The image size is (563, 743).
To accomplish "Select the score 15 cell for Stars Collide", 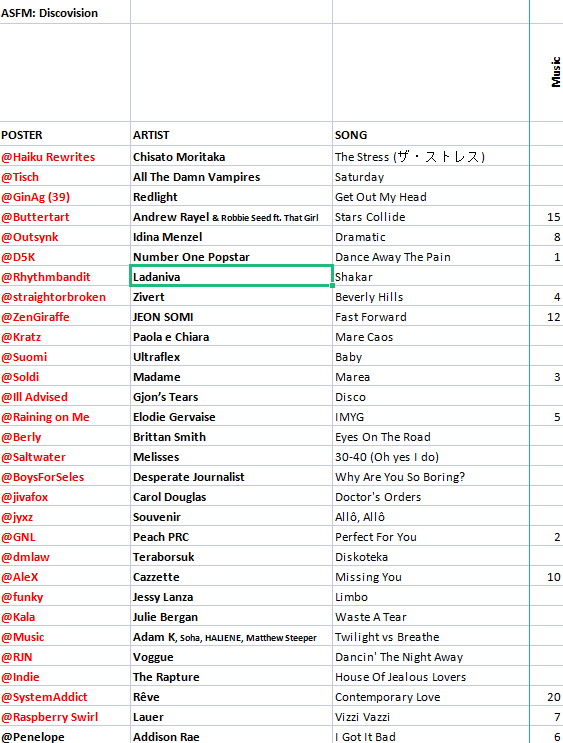I will click(x=546, y=217).
